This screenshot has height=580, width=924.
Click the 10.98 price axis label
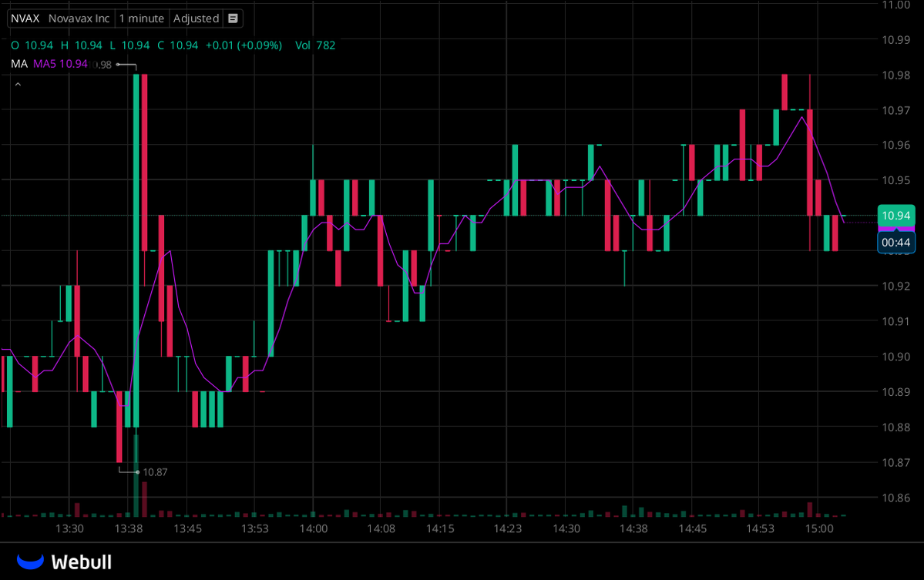(895, 75)
